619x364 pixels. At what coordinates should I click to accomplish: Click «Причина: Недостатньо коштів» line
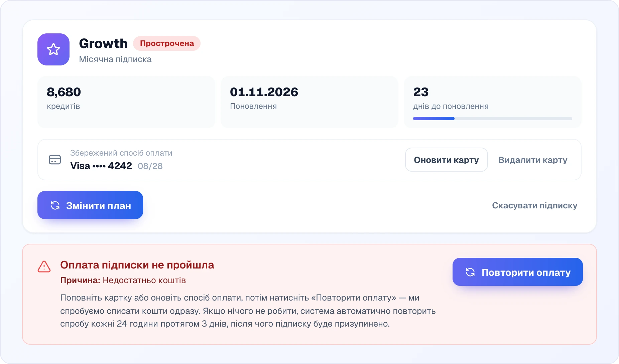click(x=123, y=280)
